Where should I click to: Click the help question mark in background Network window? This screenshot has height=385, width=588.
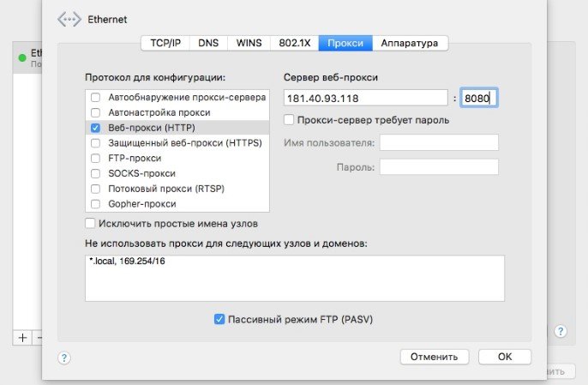tap(561, 331)
